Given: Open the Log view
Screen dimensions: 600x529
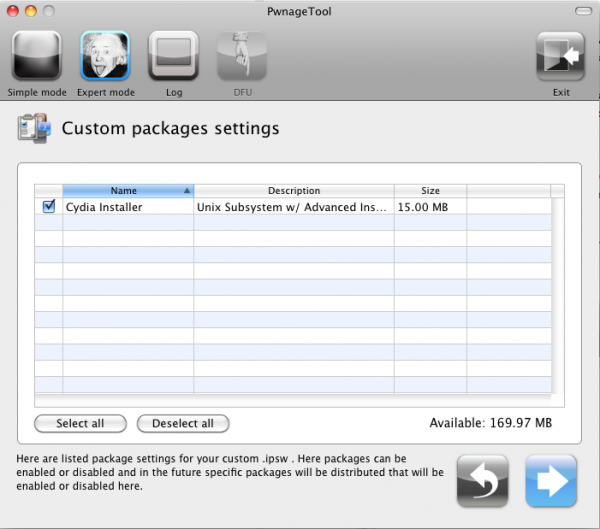Looking at the screenshot, I should (x=174, y=56).
